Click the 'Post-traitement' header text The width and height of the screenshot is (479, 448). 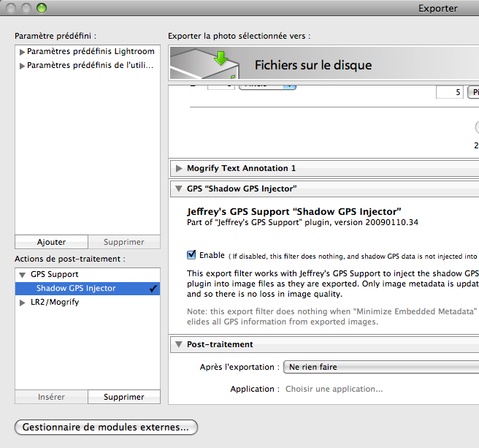pyautogui.click(x=220, y=344)
